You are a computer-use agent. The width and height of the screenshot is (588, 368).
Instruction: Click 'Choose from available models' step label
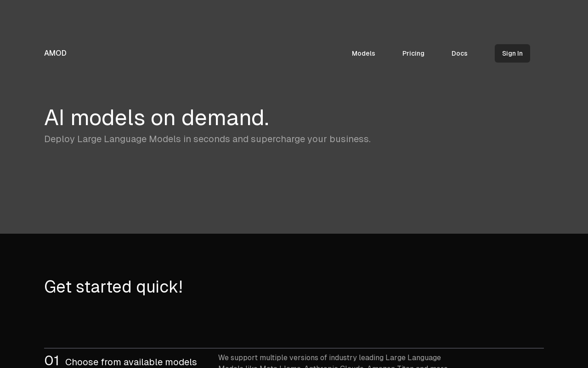point(131,362)
